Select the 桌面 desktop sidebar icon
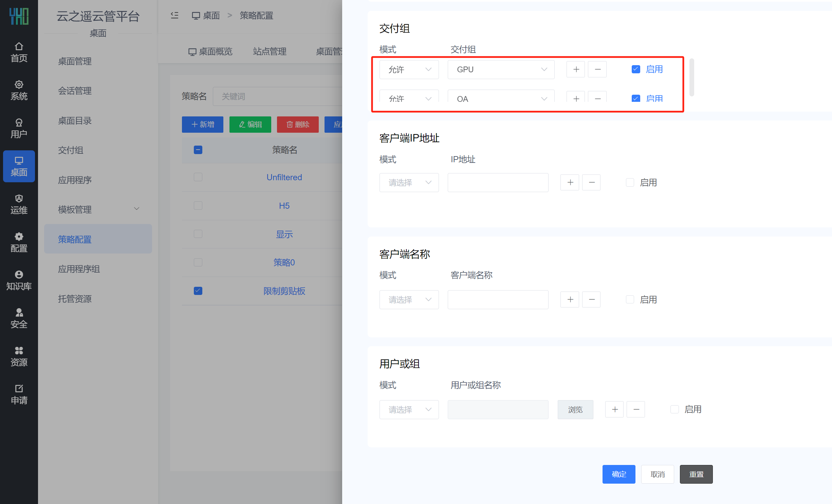 click(x=19, y=166)
